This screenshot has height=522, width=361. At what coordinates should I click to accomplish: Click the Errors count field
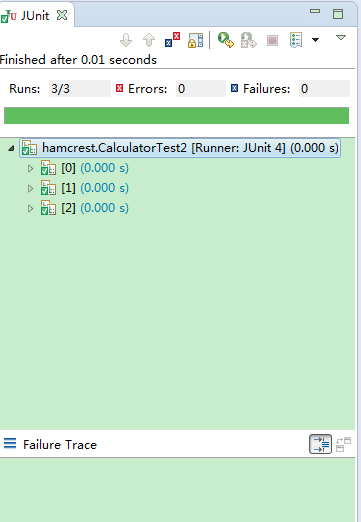[201, 89]
